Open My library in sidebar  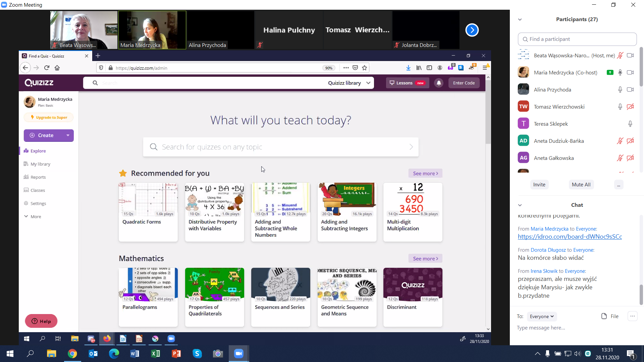click(x=37, y=164)
